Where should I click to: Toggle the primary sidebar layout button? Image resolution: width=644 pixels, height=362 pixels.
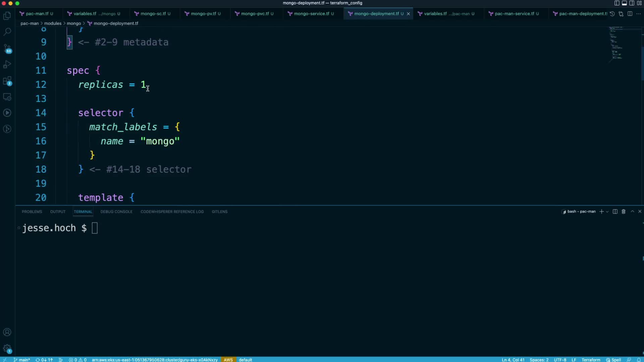coord(617,3)
